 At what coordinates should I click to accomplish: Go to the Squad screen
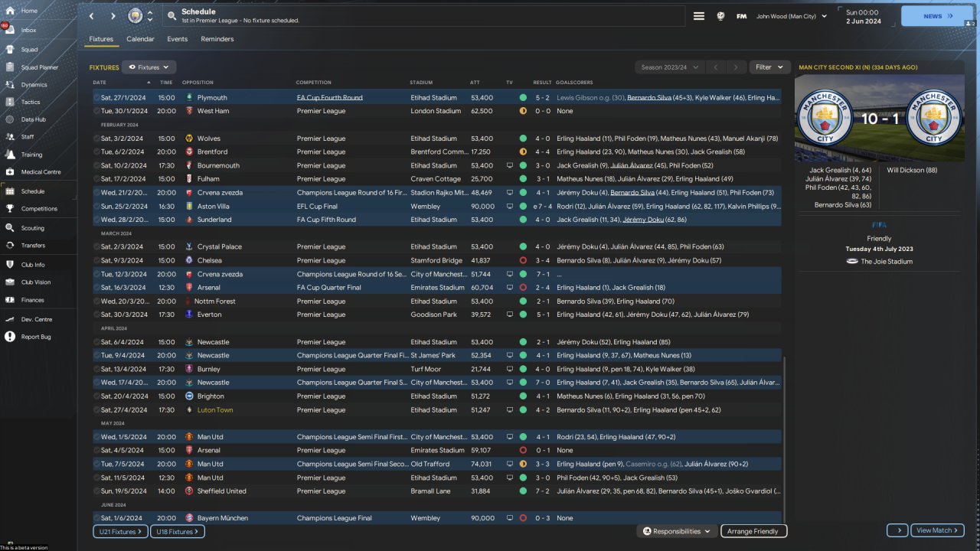(x=29, y=49)
